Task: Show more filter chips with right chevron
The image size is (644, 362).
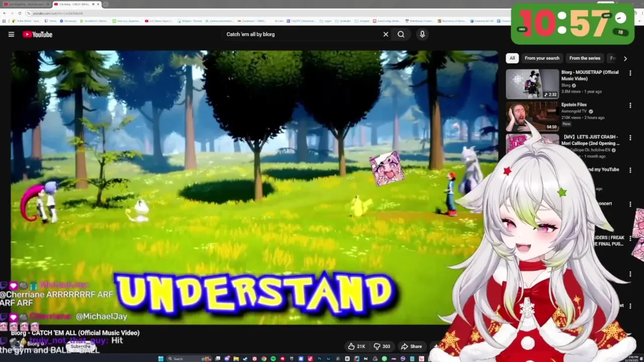Action: click(625, 58)
